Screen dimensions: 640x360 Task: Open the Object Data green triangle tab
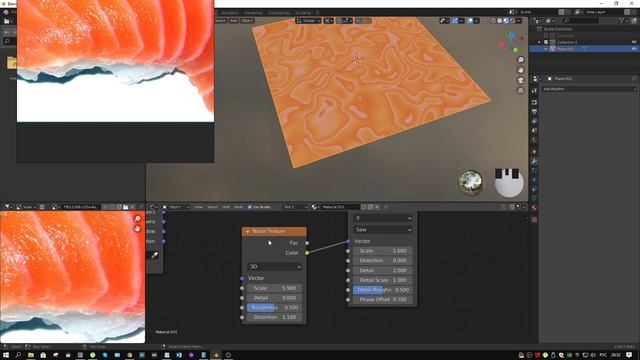(534, 199)
